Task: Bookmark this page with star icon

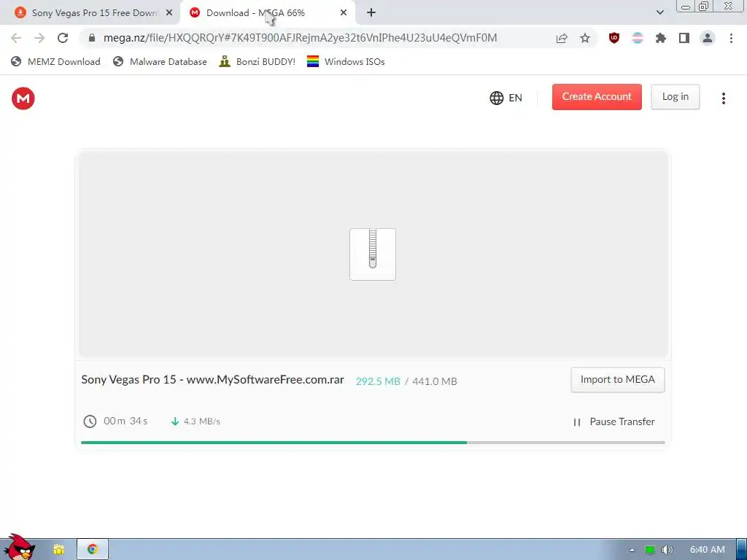Action: click(585, 38)
